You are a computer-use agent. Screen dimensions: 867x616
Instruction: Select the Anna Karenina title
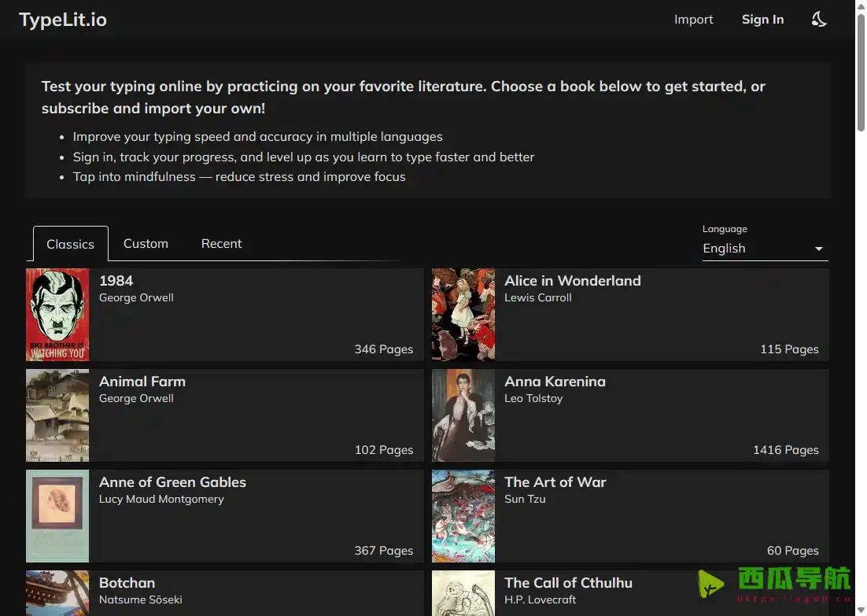555,381
